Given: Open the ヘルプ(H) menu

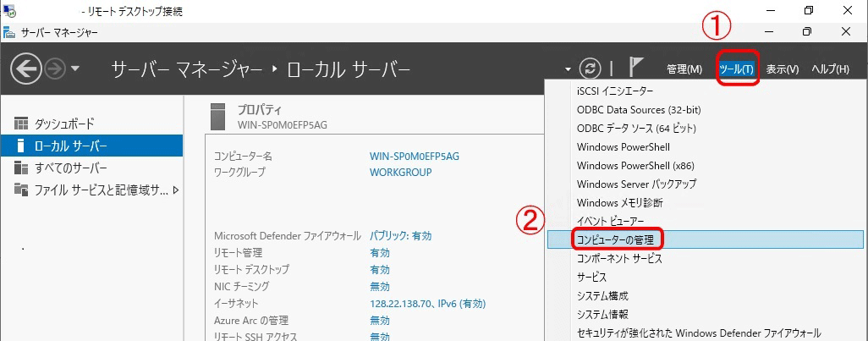Looking at the screenshot, I should [x=830, y=69].
